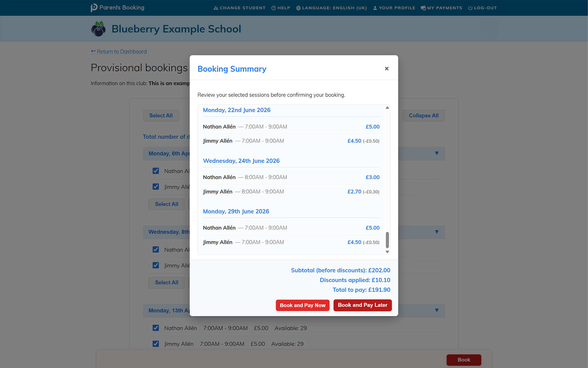Image resolution: width=588 pixels, height=368 pixels.
Task: Click Book and Pay Now button
Action: (x=303, y=305)
